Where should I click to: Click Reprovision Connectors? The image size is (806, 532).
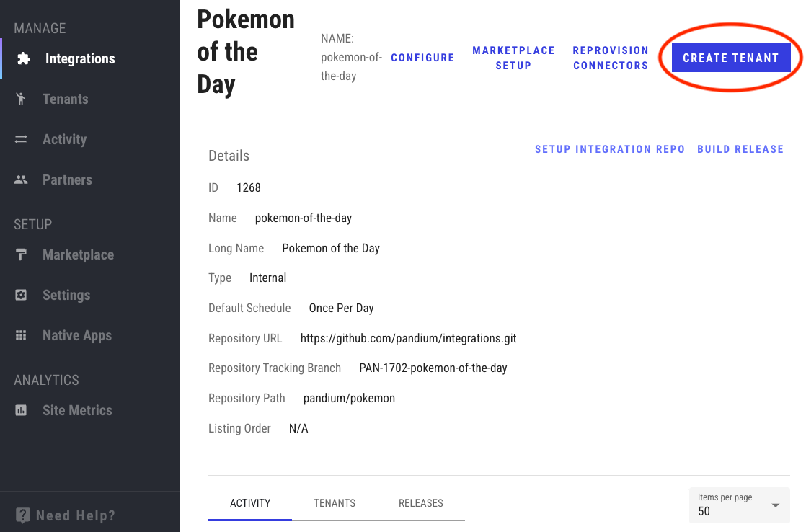(611, 58)
